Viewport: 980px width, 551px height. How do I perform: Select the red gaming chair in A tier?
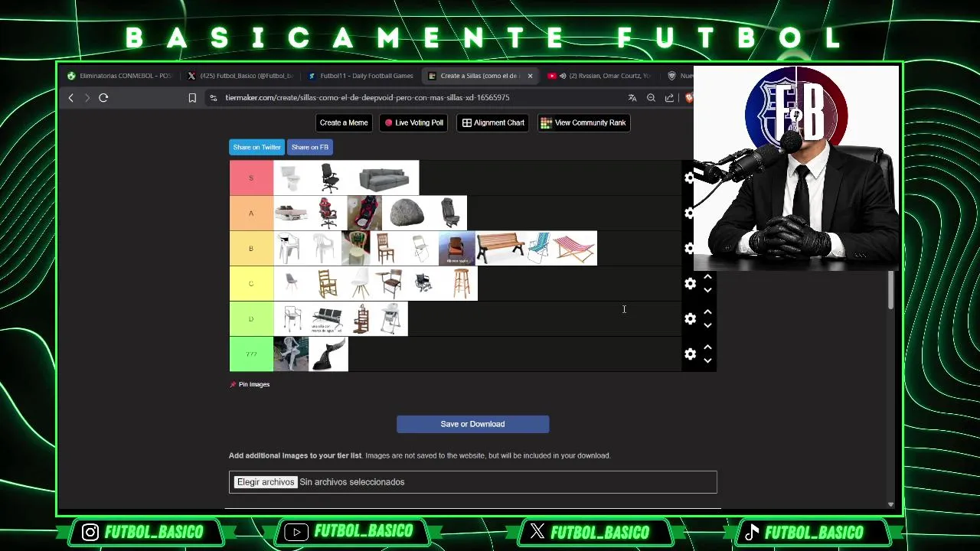(328, 214)
